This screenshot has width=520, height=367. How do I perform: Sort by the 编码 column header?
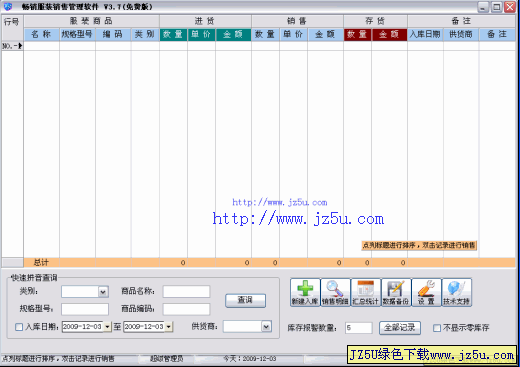tap(113, 34)
